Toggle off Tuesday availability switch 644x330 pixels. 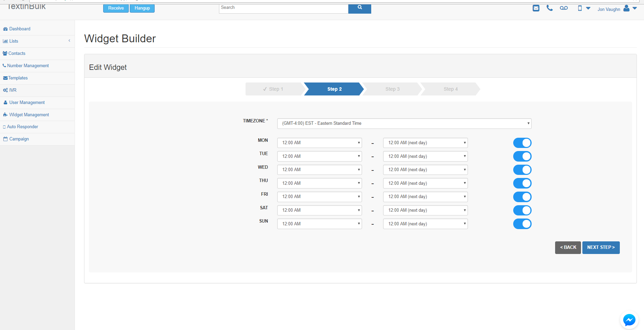tap(522, 156)
